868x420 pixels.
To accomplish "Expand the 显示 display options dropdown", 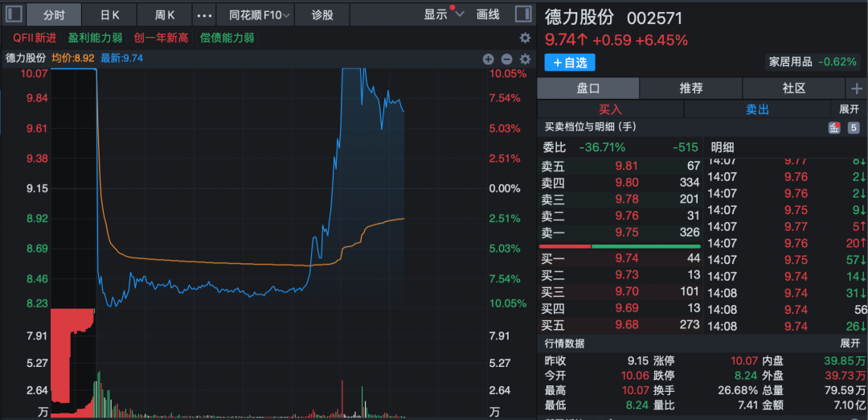I will (444, 14).
